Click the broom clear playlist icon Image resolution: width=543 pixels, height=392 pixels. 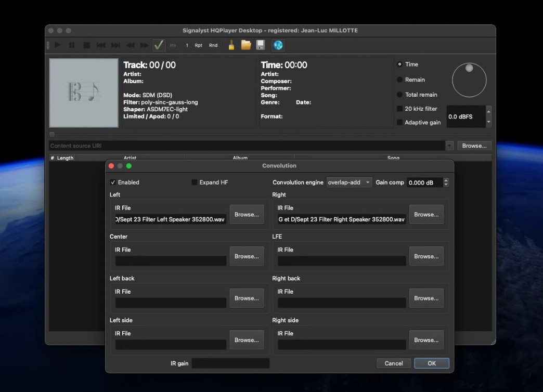click(231, 45)
